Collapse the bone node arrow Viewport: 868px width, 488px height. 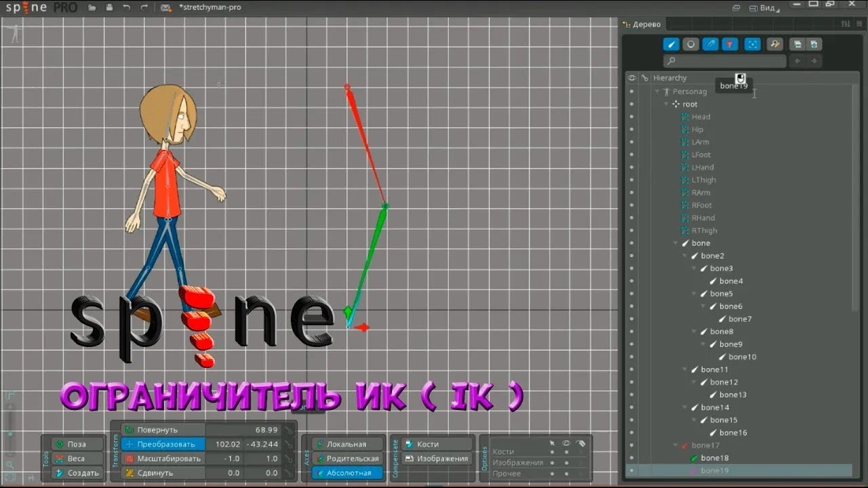(x=676, y=243)
